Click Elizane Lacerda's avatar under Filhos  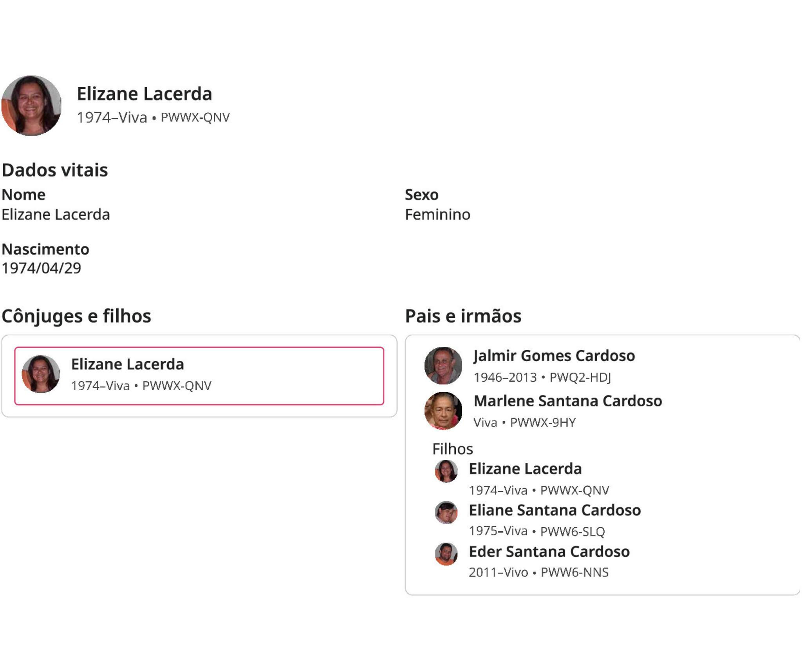tap(446, 471)
